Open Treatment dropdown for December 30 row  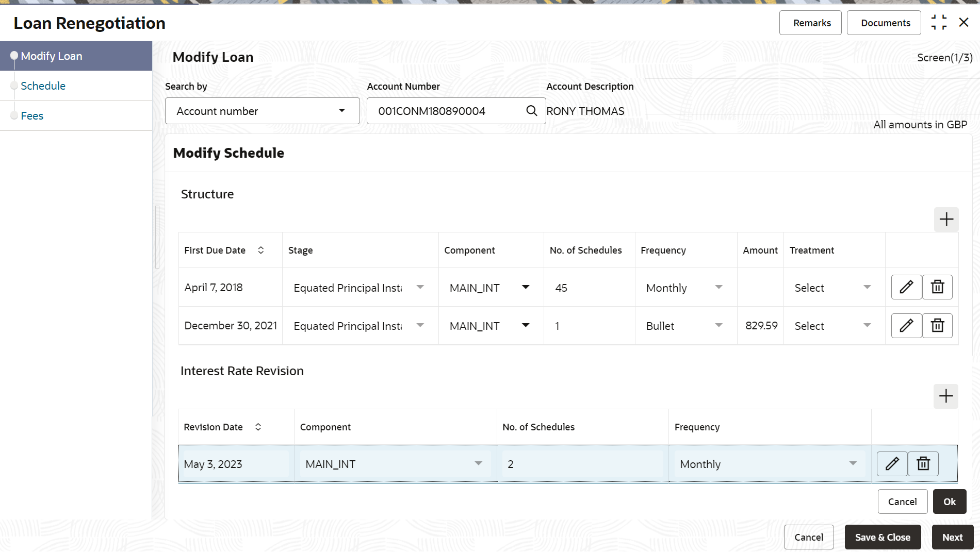point(867,326)
